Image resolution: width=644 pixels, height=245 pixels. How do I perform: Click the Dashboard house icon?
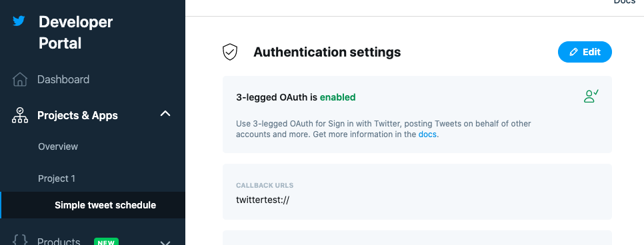20,80
